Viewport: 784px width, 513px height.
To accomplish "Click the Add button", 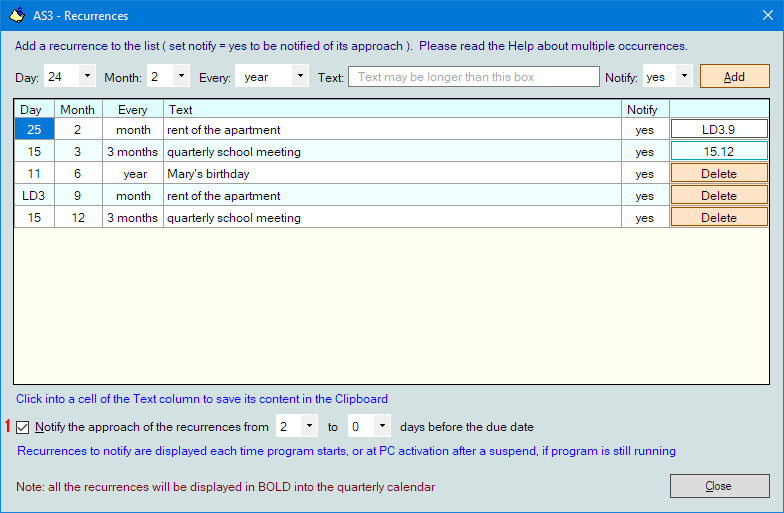I will click(734, 76).
